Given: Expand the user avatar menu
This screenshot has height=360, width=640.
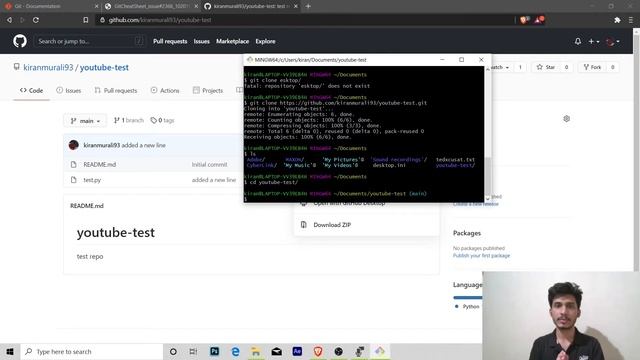Looking at the screenshot, I should (613, 41).
